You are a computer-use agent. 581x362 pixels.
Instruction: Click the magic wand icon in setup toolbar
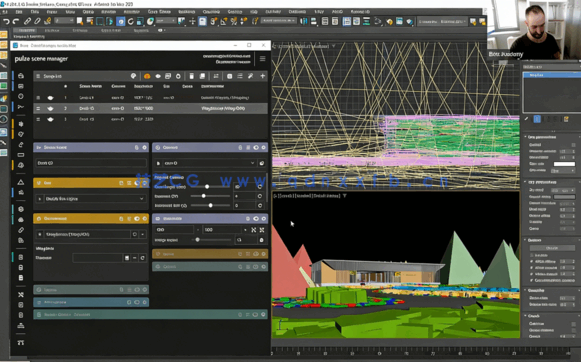coord(250,76)
